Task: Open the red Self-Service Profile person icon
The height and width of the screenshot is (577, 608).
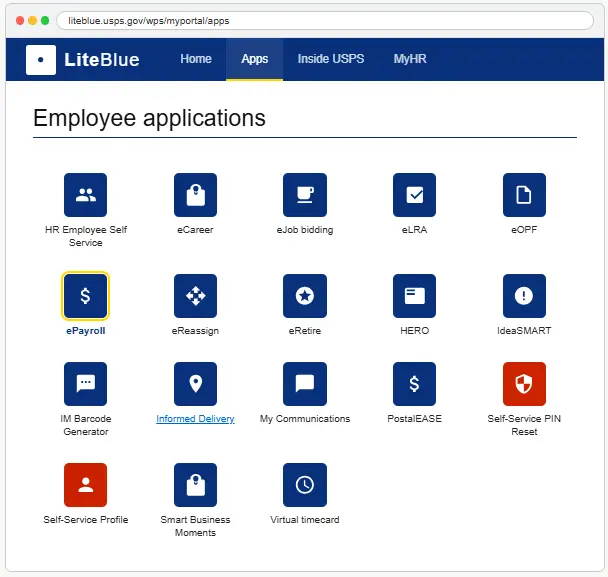Action: (85, 485)
